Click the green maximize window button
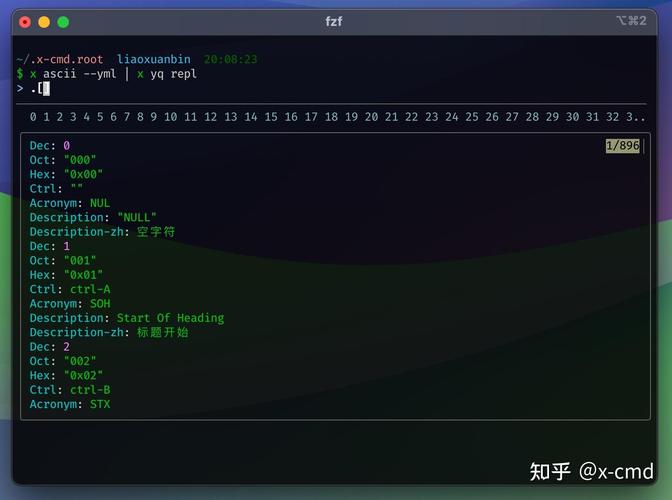Viewport: 672px width, 500px height. (63, 21)
